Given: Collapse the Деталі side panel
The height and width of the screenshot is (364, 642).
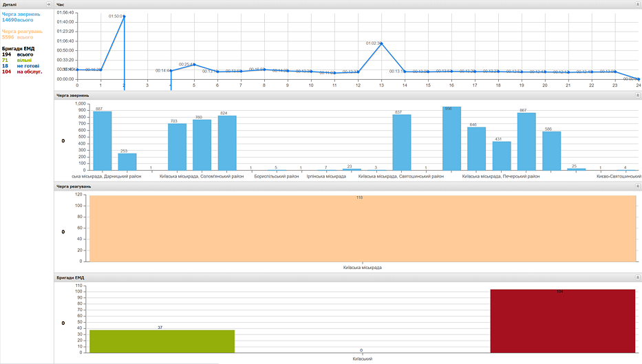Looking at the screenshot, I should coord(49,5).
